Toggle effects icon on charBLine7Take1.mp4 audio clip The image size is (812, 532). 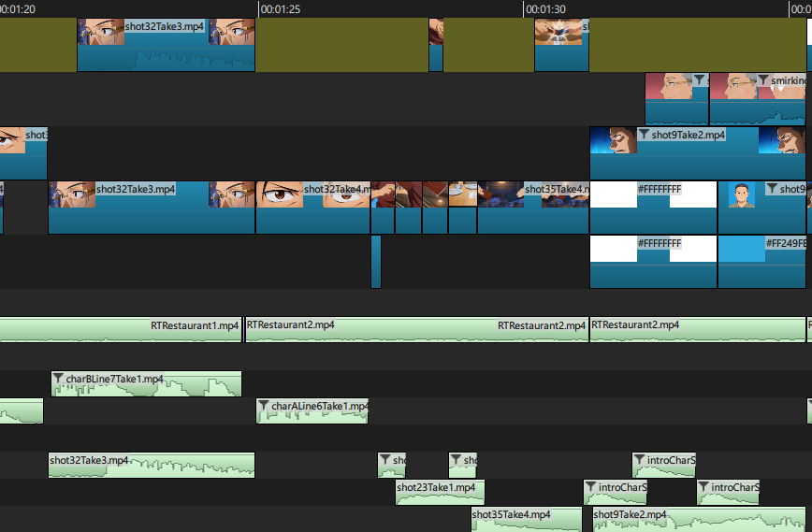pyautogui.click(x=58, y=379)
